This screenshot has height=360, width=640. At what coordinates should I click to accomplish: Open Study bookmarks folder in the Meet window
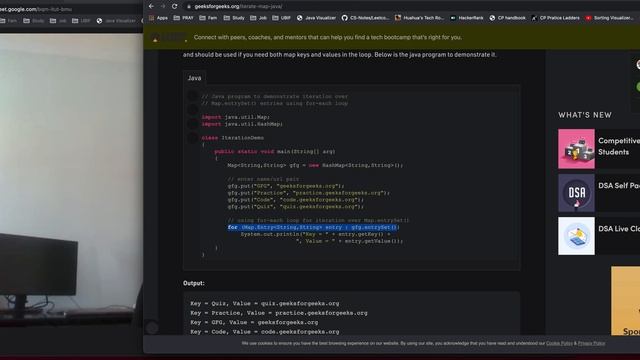coord(33,21)
